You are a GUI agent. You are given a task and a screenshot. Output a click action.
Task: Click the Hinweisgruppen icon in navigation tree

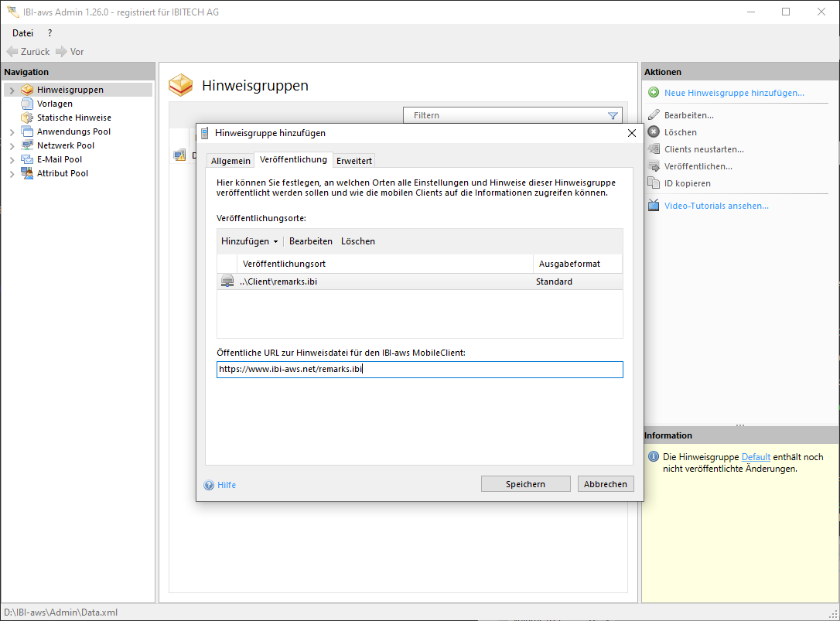[27, 90]
